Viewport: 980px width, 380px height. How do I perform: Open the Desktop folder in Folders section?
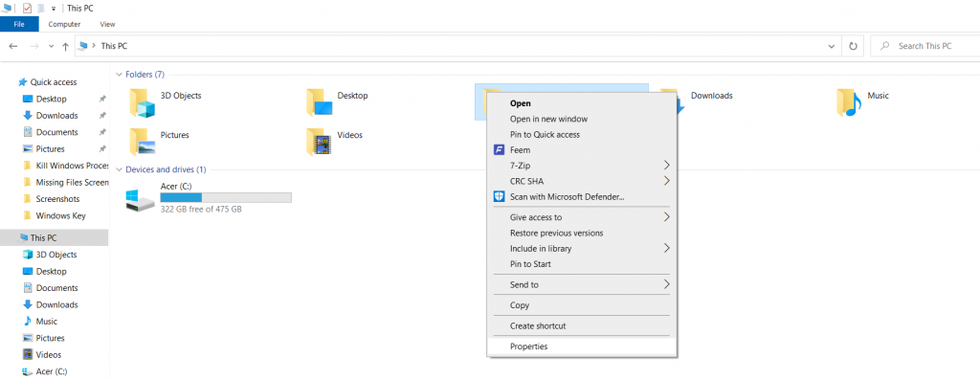pos(319,102)
